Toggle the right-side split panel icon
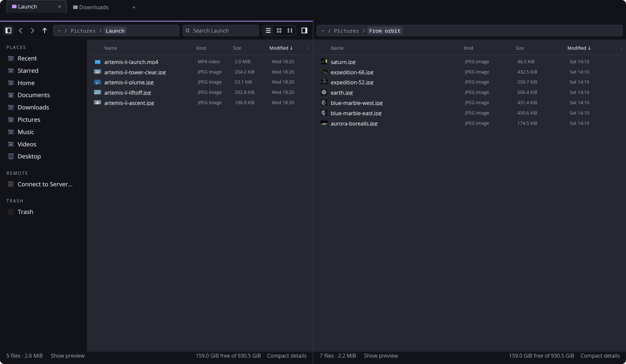 304,30
